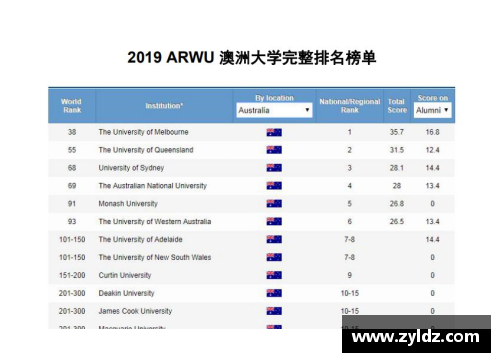Click world rank 91 cell
500x362 pixels.
(72, 204)
